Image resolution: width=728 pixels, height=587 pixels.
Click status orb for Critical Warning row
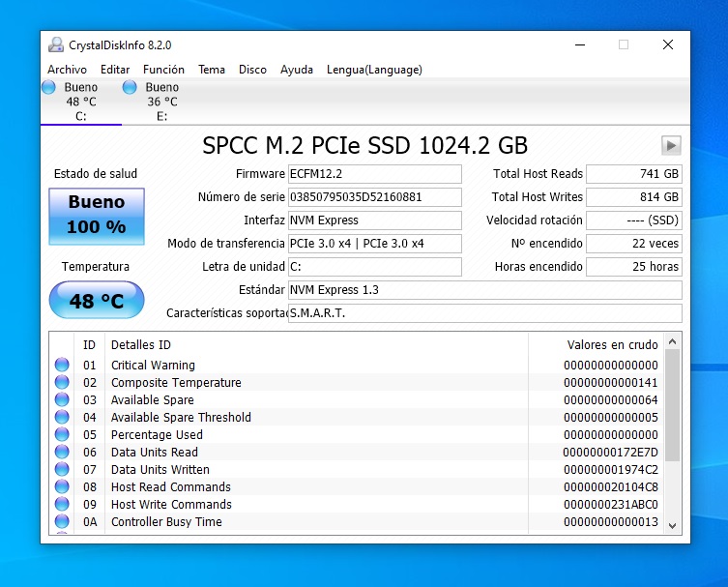tap(62, 366)
